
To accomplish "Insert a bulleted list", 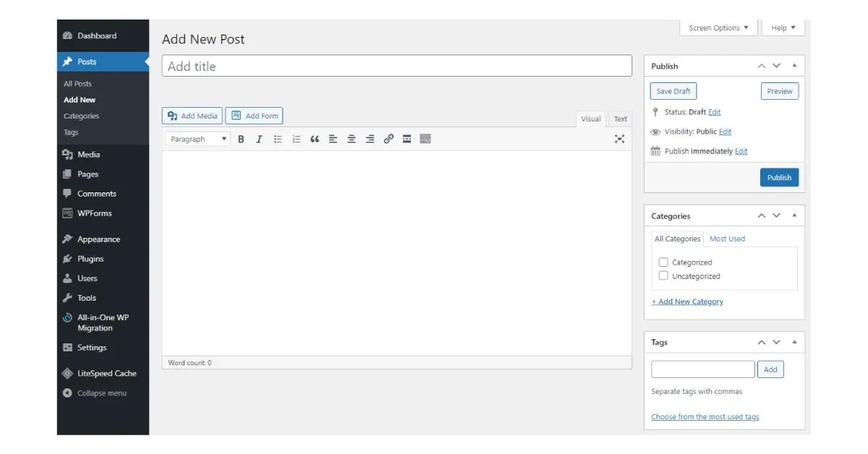I will (278, 139).
